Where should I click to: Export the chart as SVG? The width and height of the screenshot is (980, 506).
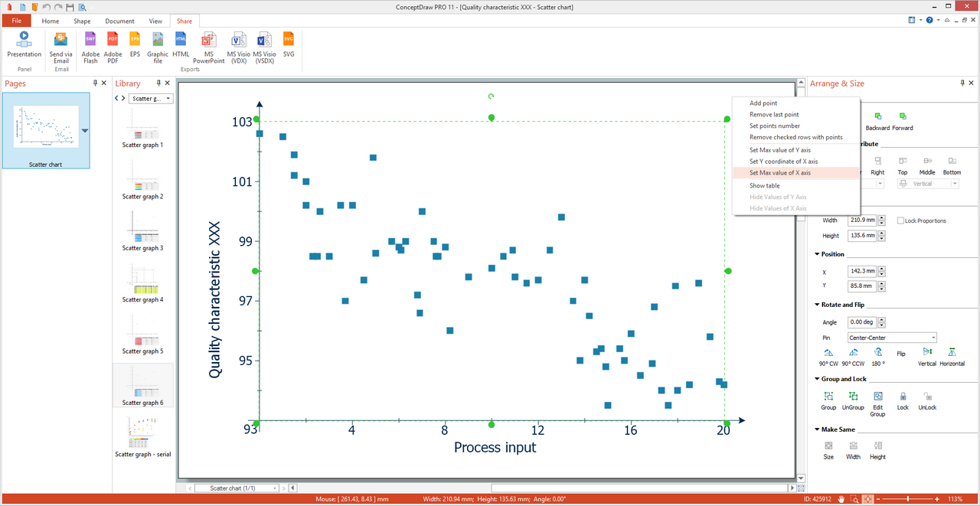coord(289,44)
